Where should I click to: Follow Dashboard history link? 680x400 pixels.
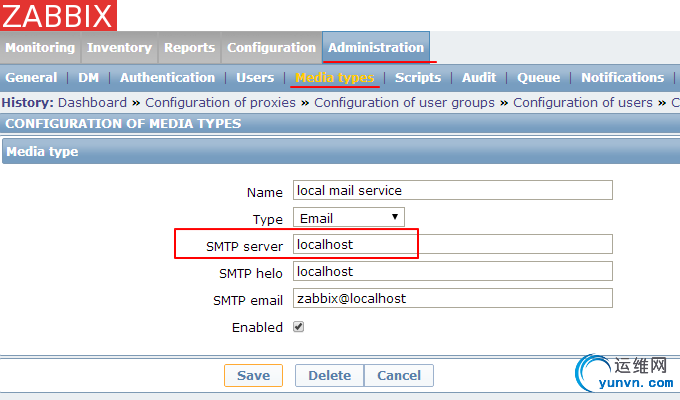click(x=92, y=103)
